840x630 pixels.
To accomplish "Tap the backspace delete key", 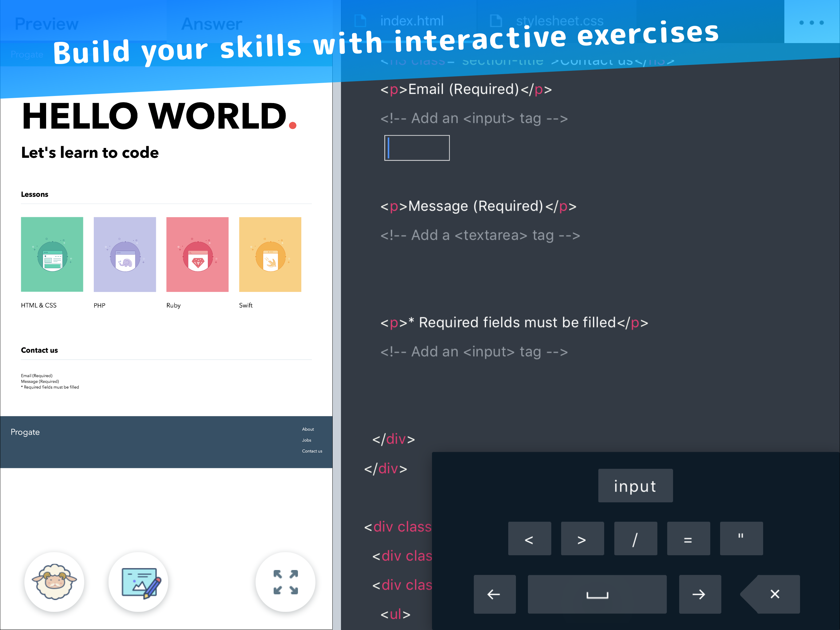I will pyautogui.click(x=770, y=594).
